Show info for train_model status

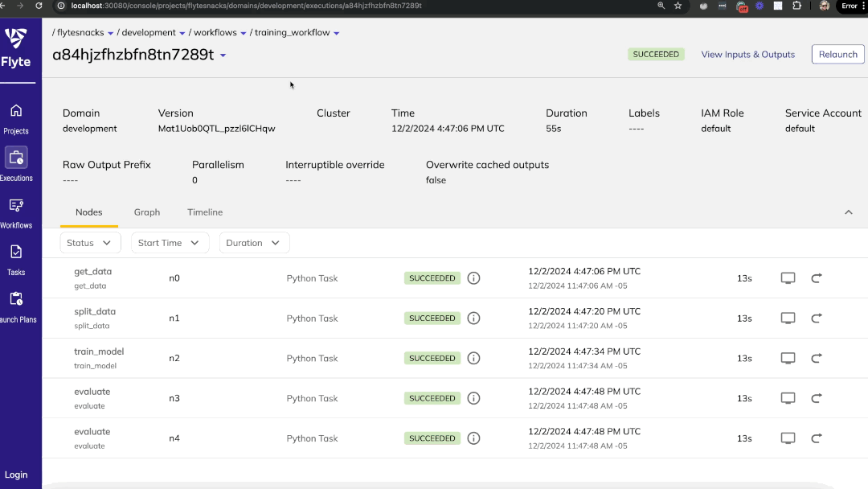click(x=473, y=358)
